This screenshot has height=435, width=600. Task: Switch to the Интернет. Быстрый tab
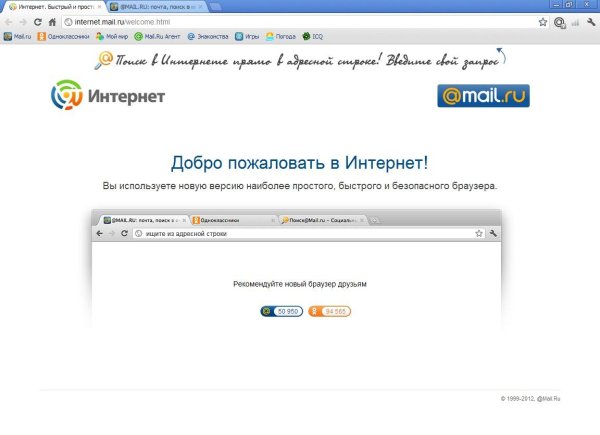pos(54,7)
